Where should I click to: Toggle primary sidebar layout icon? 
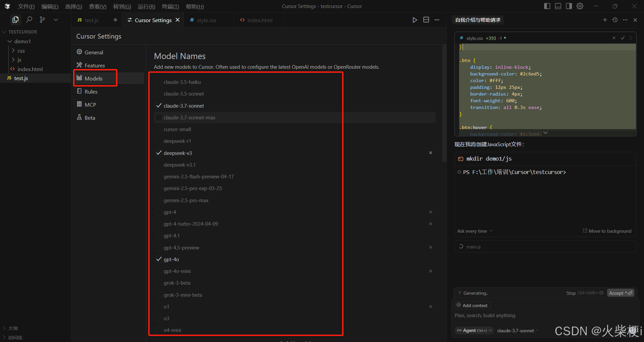pyautogui.click(x=547, y=6)
